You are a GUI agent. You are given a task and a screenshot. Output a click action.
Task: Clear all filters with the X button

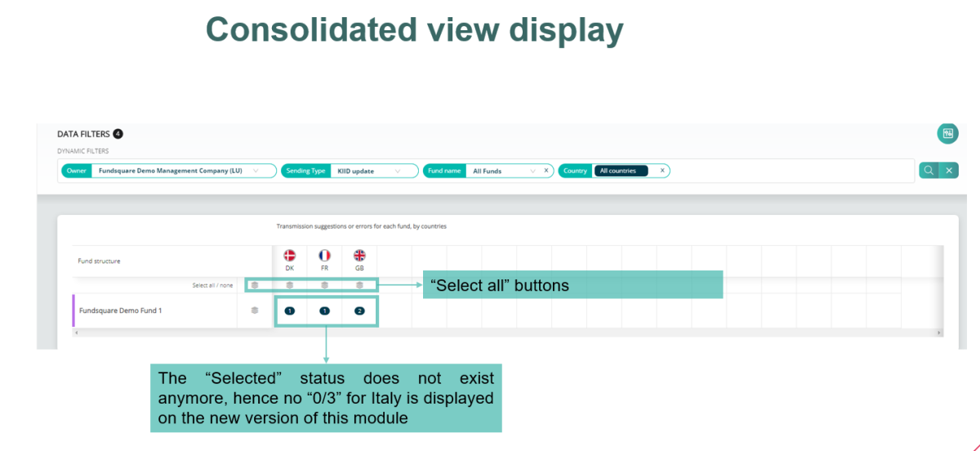948,171
